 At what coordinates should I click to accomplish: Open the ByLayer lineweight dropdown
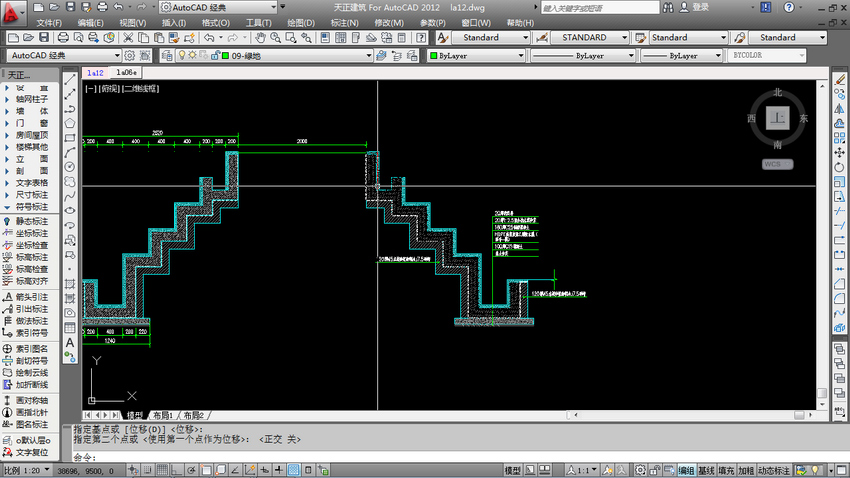(681, 55)
